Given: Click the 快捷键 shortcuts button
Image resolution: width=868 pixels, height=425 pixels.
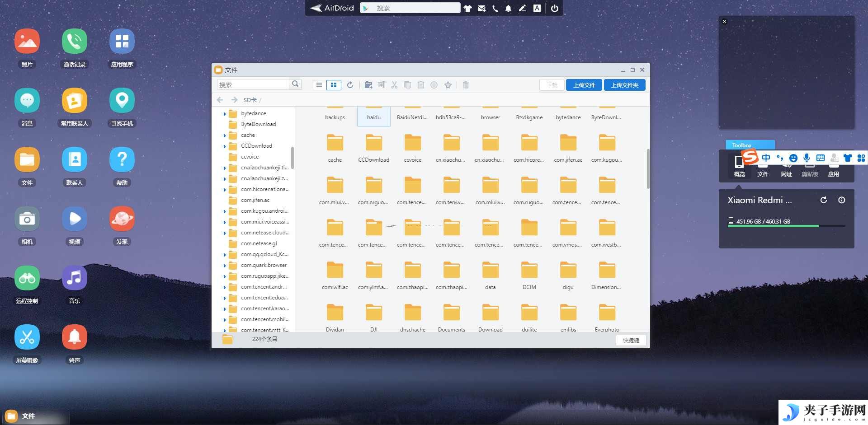Looking at the screenshot, I should (x=631, y=340).
